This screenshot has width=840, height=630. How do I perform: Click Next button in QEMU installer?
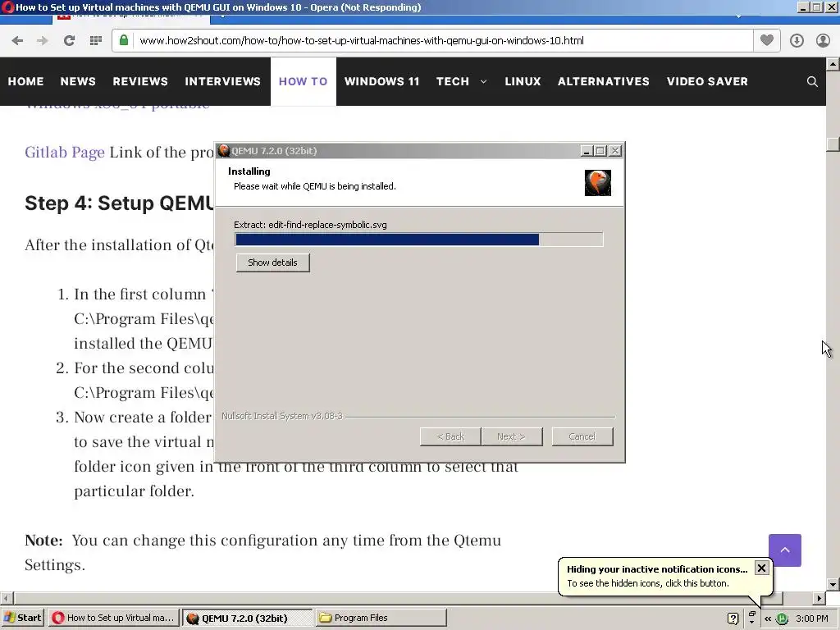click(x=512, y=436)
